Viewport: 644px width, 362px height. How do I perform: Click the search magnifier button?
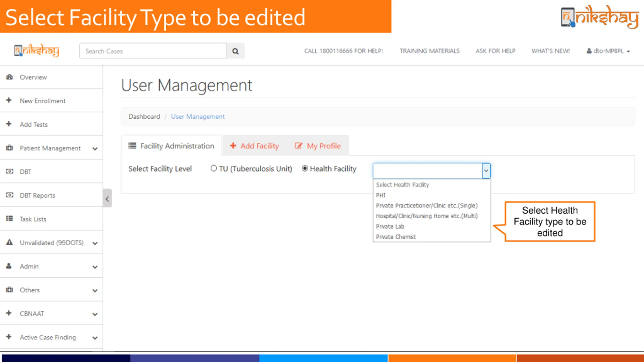tap(235, 51)
